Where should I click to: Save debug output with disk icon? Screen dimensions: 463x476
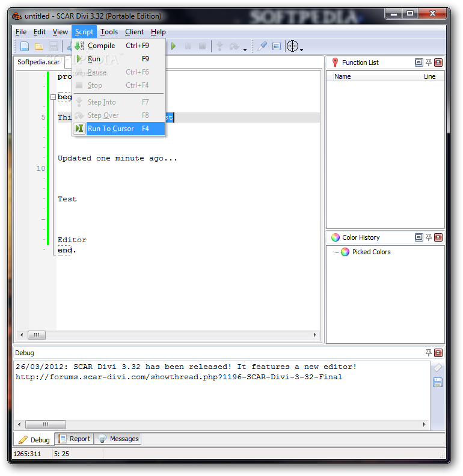click(x=438, y=382)
